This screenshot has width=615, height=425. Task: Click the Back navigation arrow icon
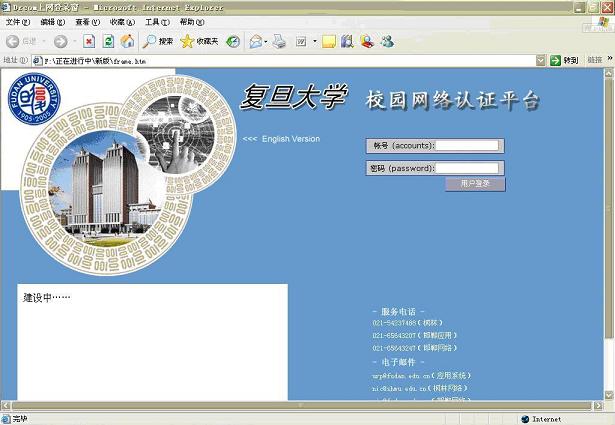click(14, 41)
